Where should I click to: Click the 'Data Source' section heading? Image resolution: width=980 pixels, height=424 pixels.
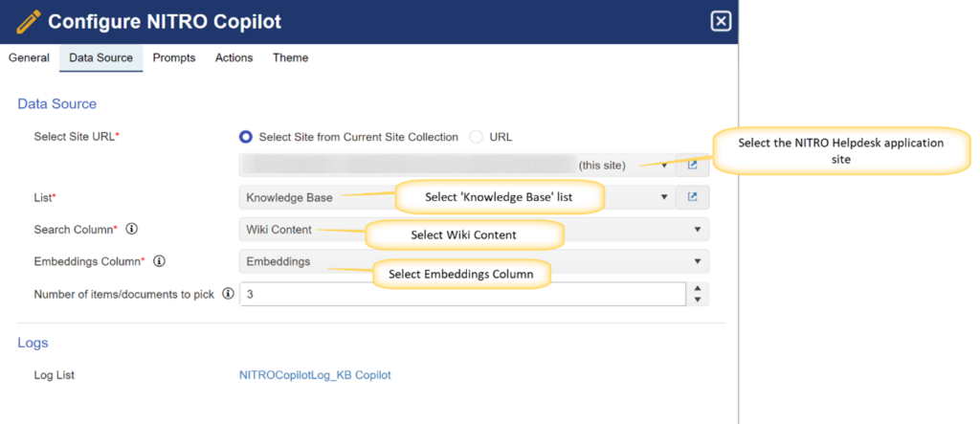pyautogui.click(x=56, y=103)
